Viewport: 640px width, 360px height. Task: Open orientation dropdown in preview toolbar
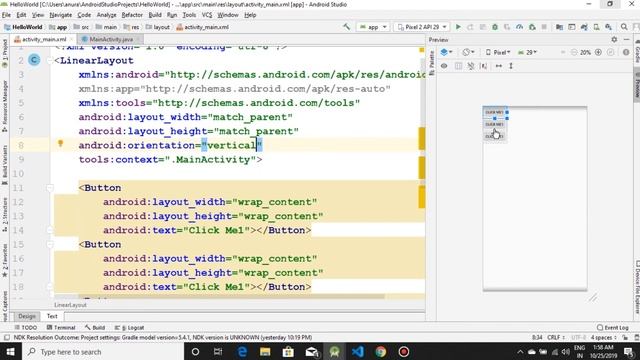click(x=468, y=52)
